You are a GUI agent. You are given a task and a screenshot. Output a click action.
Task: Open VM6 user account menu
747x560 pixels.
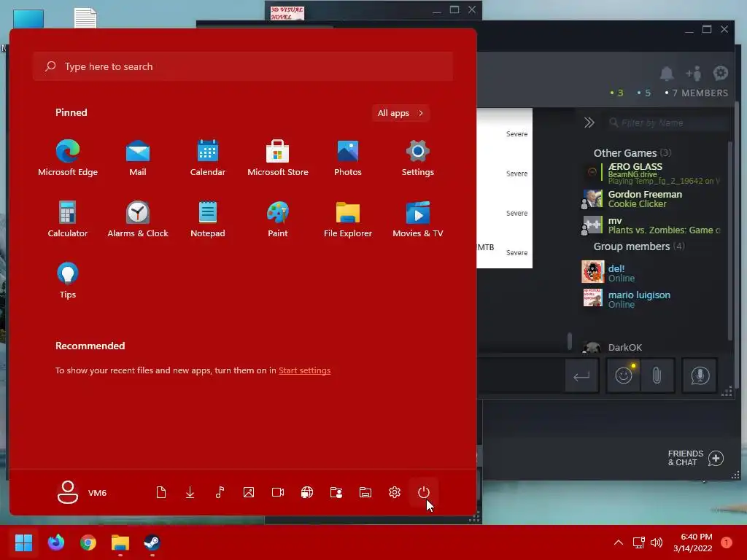82,492
